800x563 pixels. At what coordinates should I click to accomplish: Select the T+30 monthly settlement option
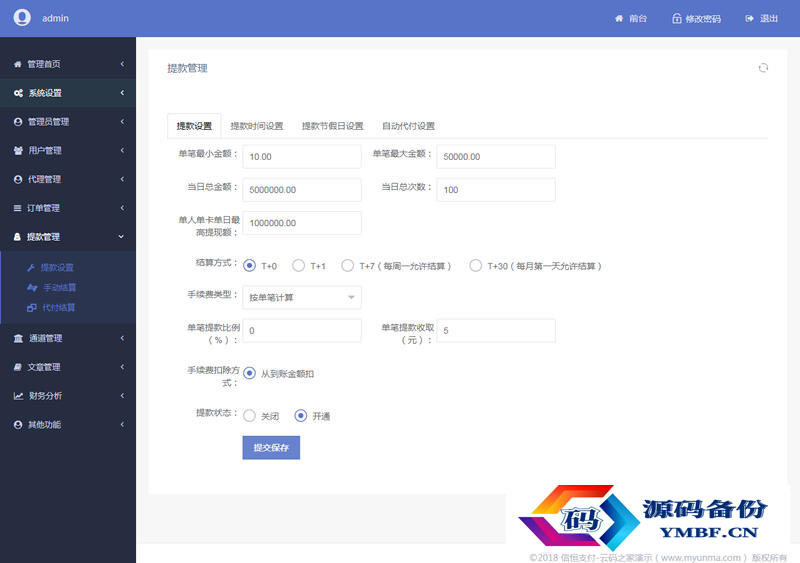pos(476,265)
